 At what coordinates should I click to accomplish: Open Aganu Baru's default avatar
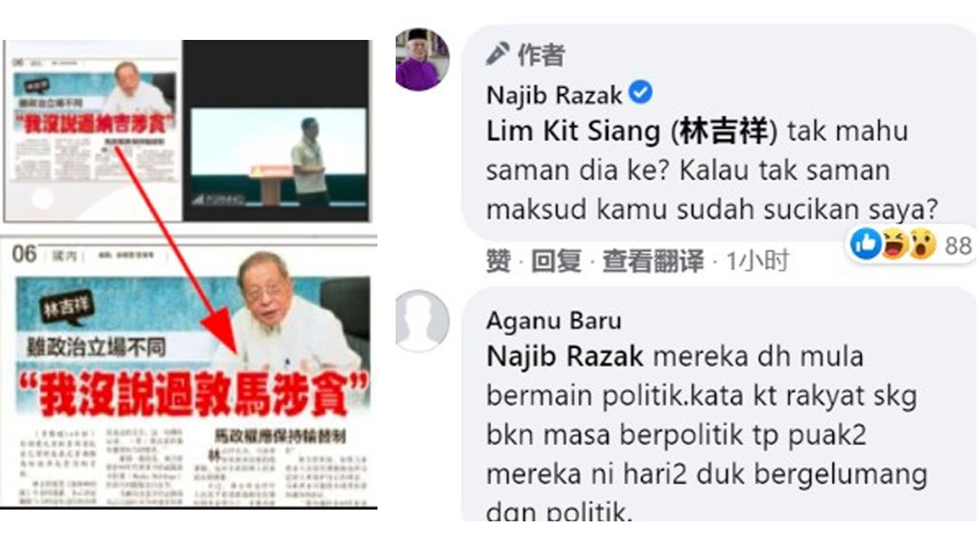(x=422, y=321)
